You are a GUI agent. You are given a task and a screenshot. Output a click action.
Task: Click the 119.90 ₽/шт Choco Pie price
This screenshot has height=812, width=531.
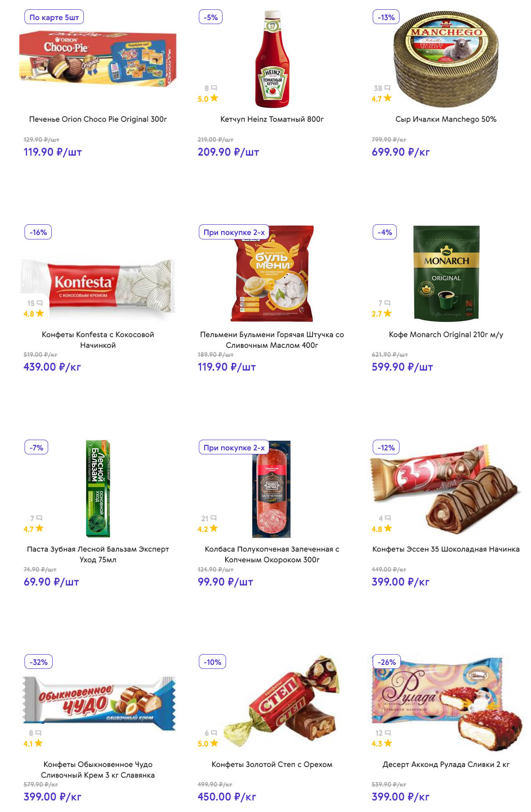[53, 152]
